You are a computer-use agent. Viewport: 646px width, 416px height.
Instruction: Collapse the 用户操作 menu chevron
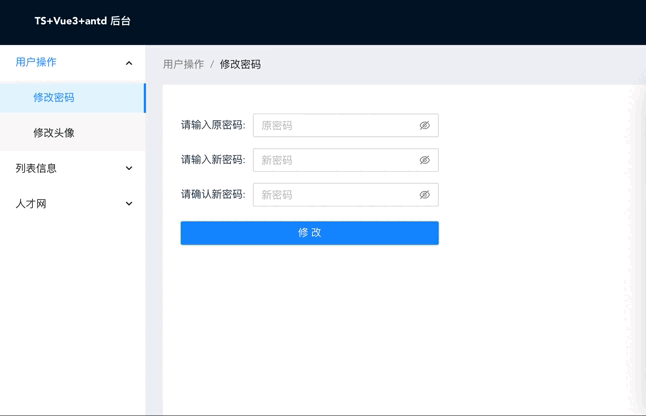click(129, 63)
